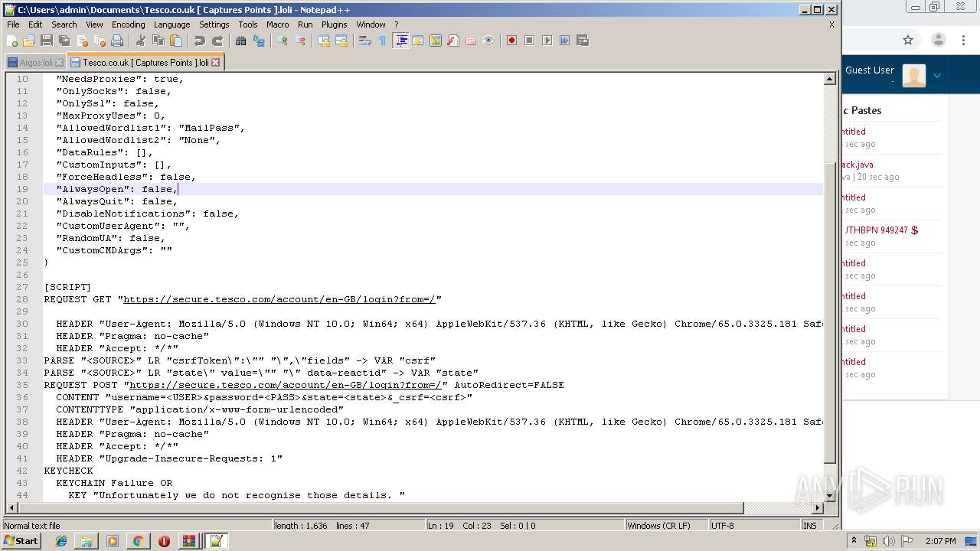Open the Language menu
Screen dimensions: 980x551
pos(172,24)
